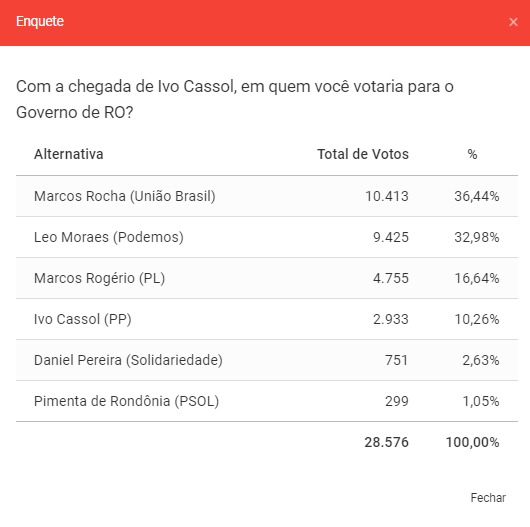This screenshot has width=530, height=527.
Task: Close the Enquete dialog with the X icon
Action: tap(513, 22)
